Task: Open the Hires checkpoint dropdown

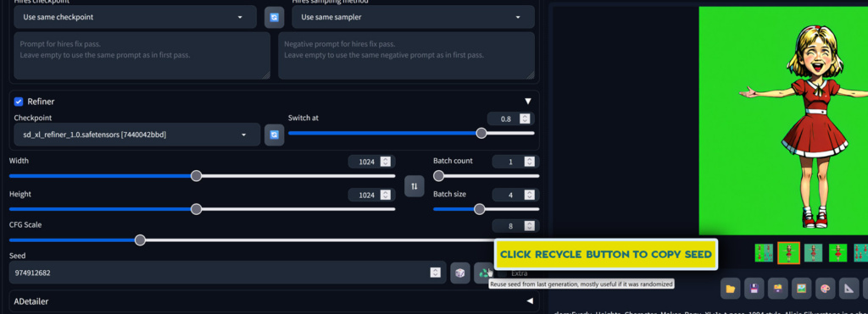Action: (x=136, y=17)
